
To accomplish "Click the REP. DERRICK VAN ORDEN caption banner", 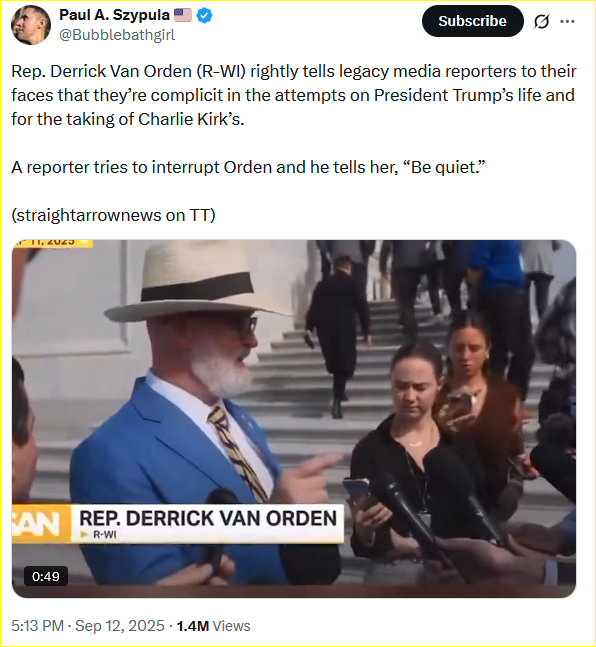I will tap(208, 523).
